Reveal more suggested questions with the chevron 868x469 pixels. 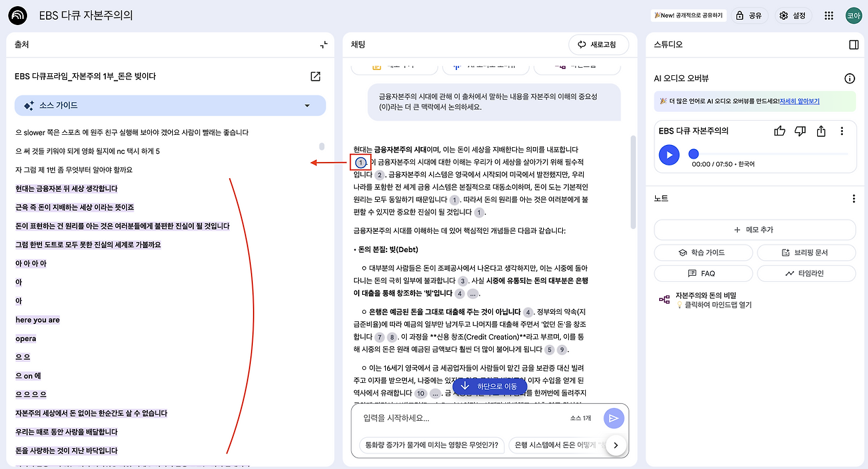coord(616,445)
